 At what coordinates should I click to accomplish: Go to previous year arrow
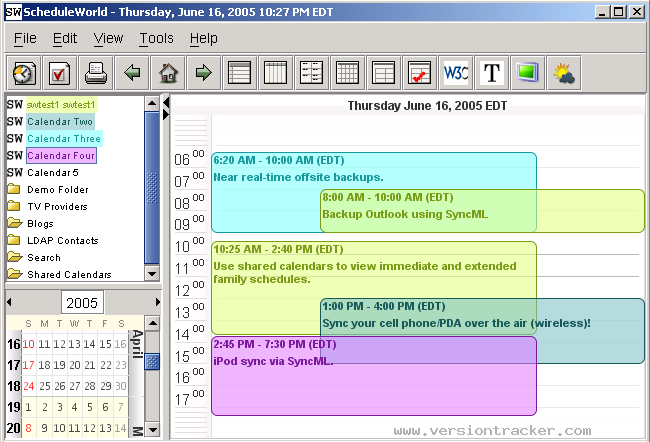click(x=9, y=302)
